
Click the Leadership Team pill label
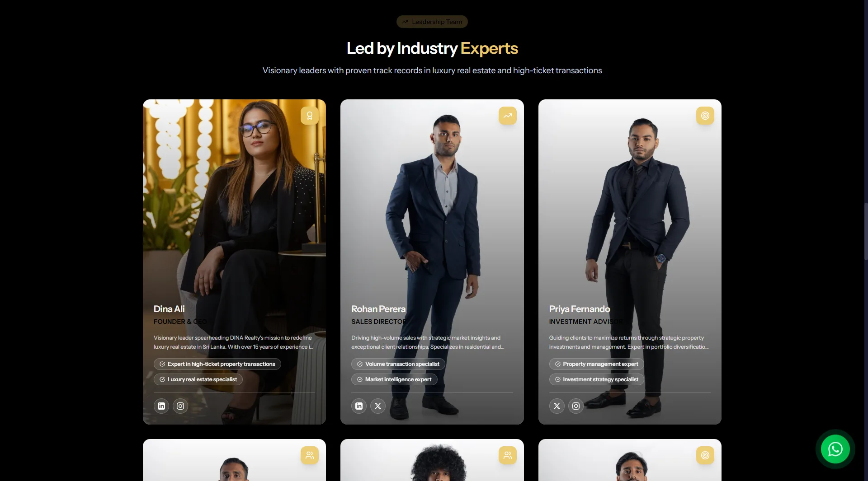pos(432,22)
